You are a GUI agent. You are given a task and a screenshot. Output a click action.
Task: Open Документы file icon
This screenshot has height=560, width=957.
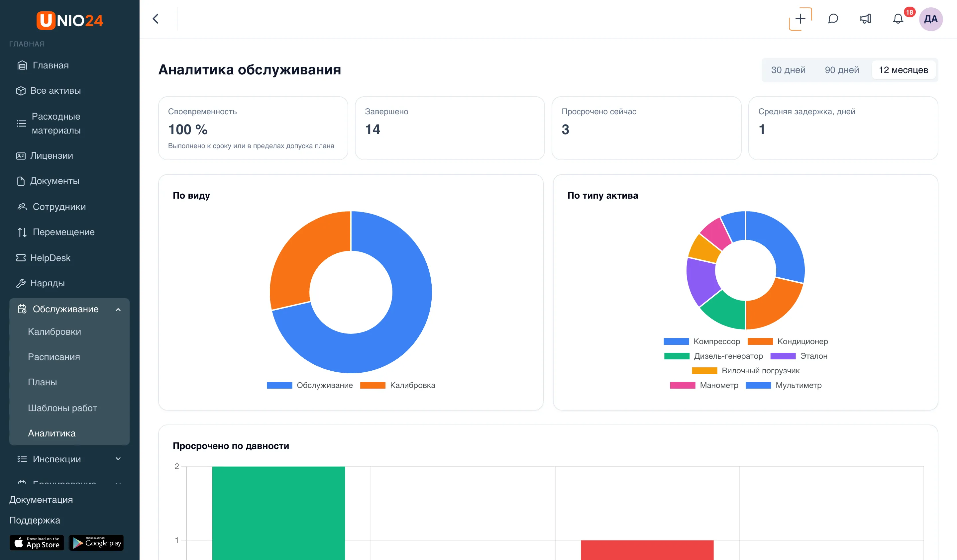21,181
